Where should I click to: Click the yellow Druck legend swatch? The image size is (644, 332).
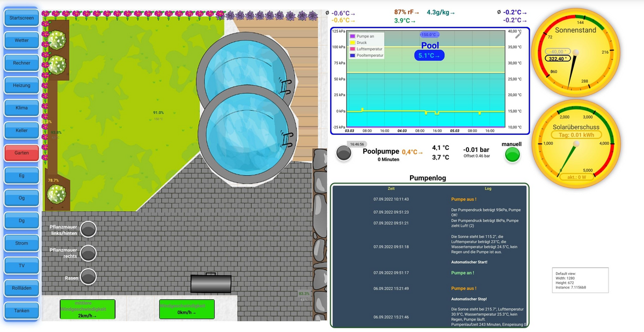click(353, 42)
